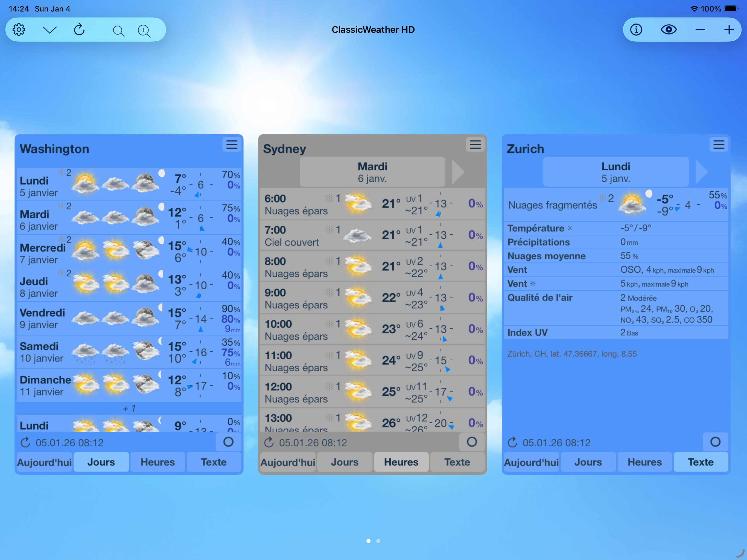Image resolution: width=747 pixels, height=560 pixels.
Task: Expand the toolbar chevron dropdown
Action: [x=50, y=30]
